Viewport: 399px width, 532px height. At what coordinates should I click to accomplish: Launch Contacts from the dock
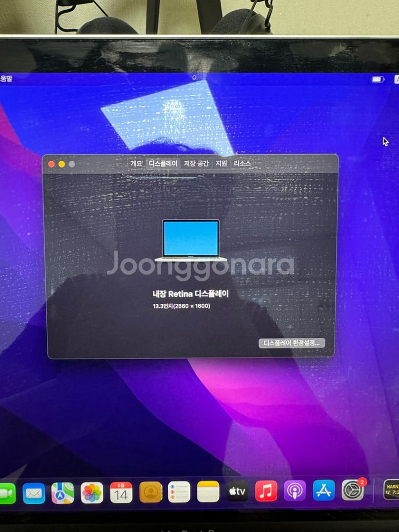coord(151,492)
